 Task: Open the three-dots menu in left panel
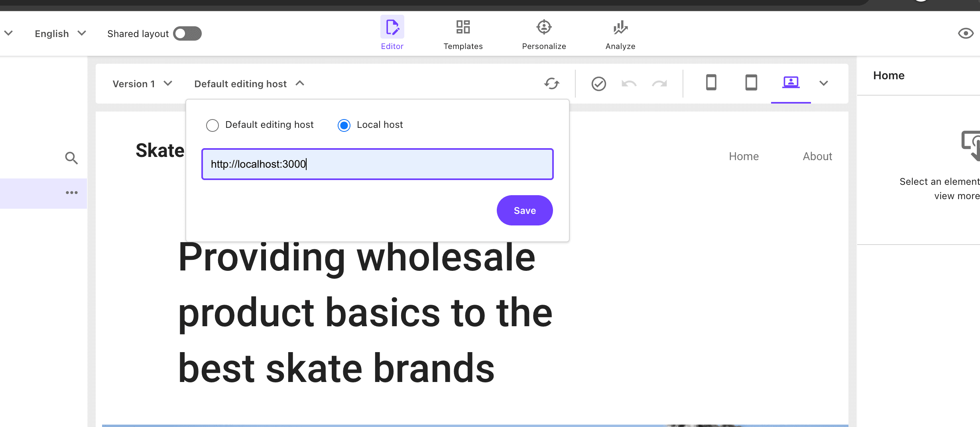tap(72, 193)
